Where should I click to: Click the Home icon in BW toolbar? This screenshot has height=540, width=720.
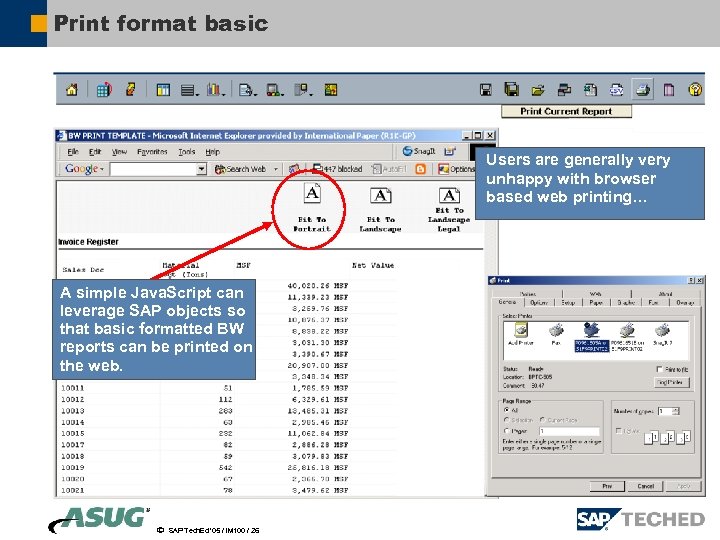(72, 90)
